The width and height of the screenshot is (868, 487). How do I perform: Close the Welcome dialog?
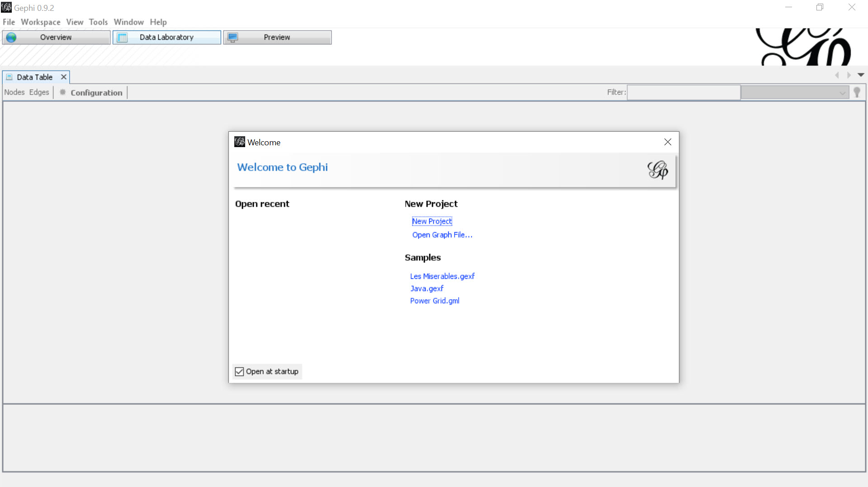click(x=668, y=142)
